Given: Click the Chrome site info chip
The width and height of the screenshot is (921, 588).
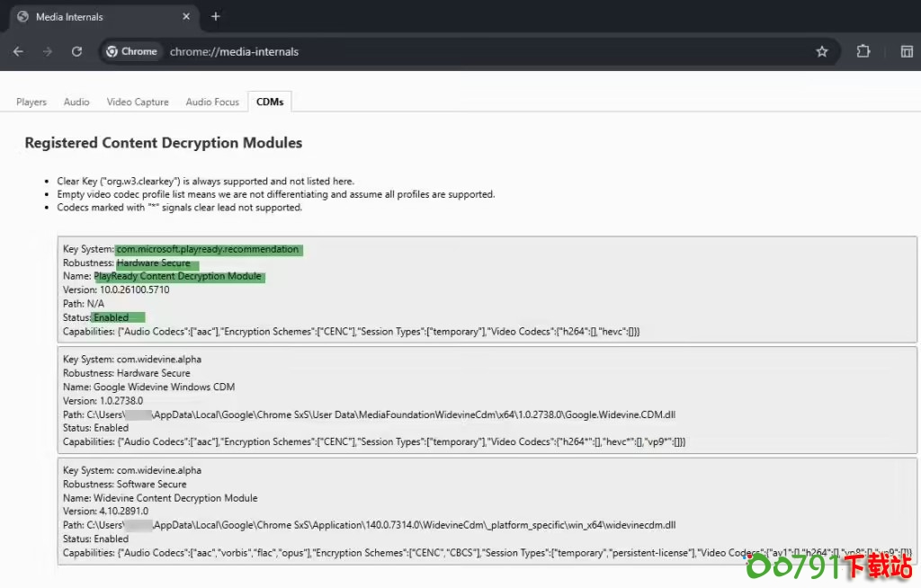Looking at the screenshot, I should click(131, 51).
